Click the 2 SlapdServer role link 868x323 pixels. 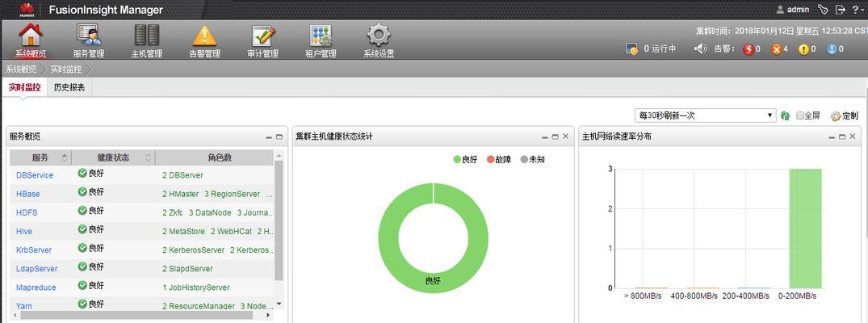(187, 269)
